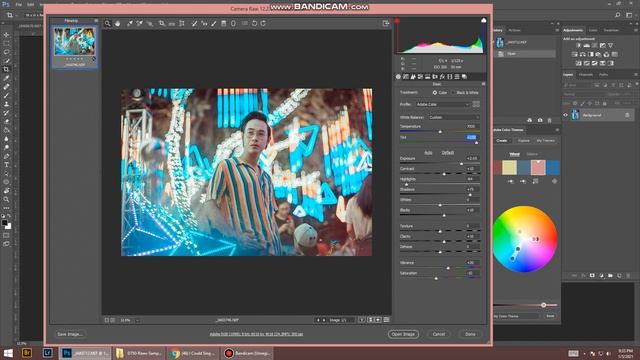The image size is (640, 360).
Task: Click the Default tone link
Action: 448,153
